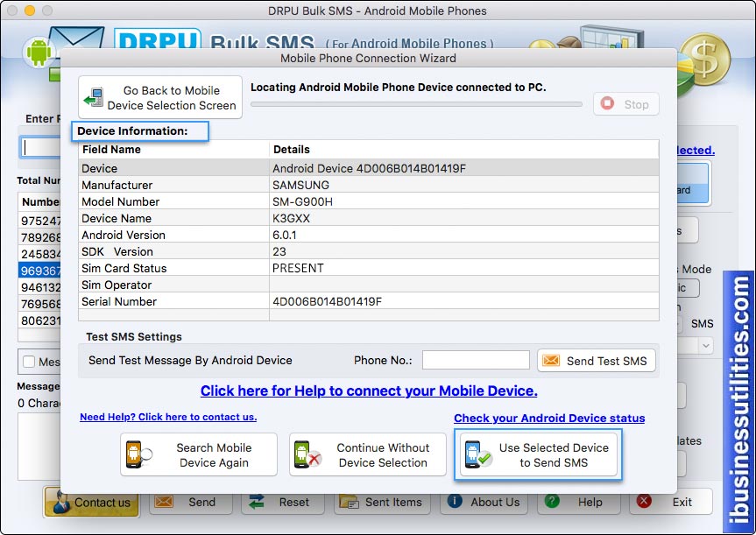The image size is (756, 535).
Task: Open the dropdown arrow below the SMS label
Action: pos(706,346)
